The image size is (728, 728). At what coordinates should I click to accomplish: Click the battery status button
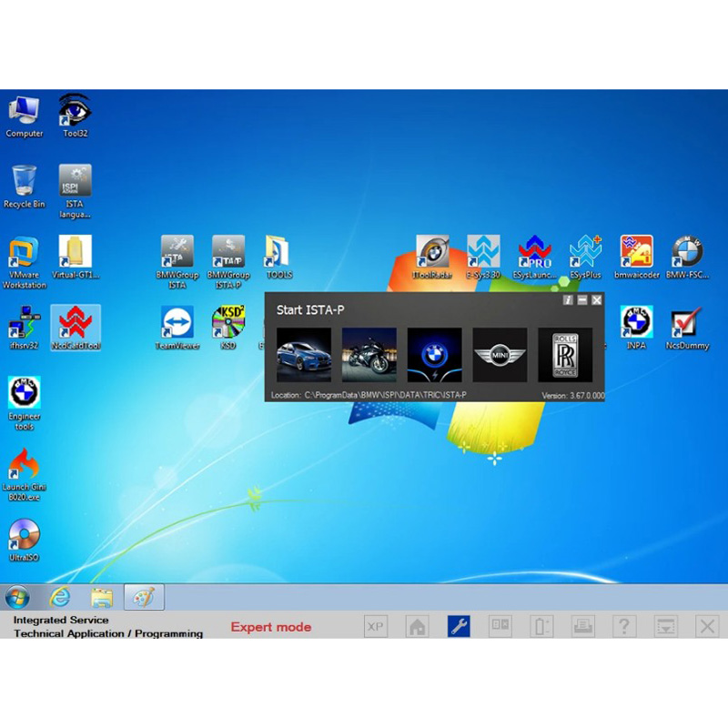(541, 627)
